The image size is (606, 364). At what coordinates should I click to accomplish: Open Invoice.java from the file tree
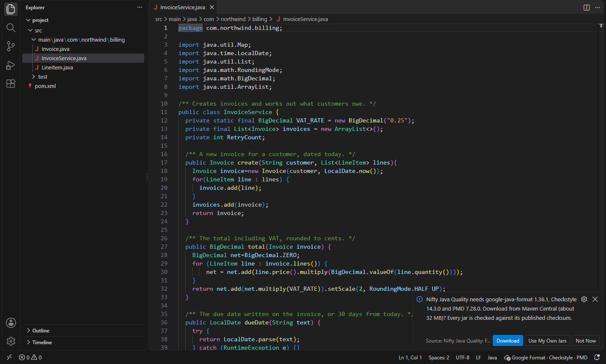click(83, 49)
